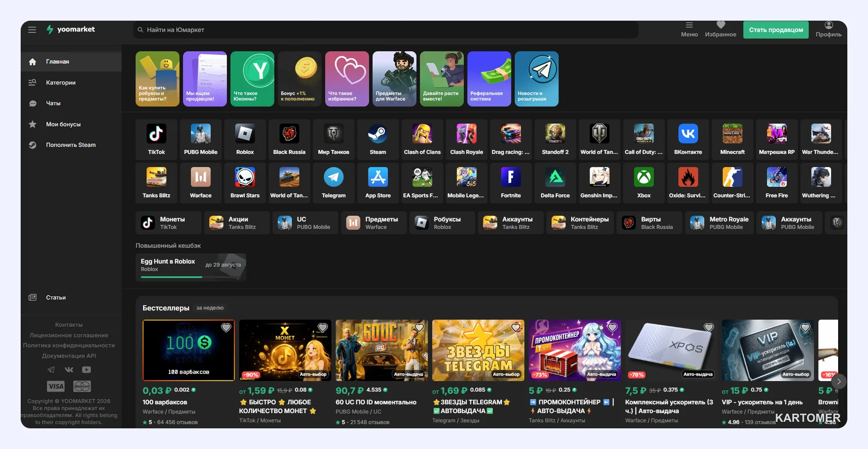Open the Профиль account icon
The image size is (868, 449).
pos(828,29)
